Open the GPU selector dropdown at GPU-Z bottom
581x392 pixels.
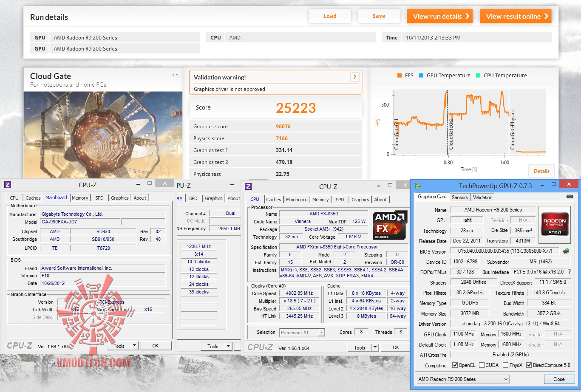click(463, 379)
